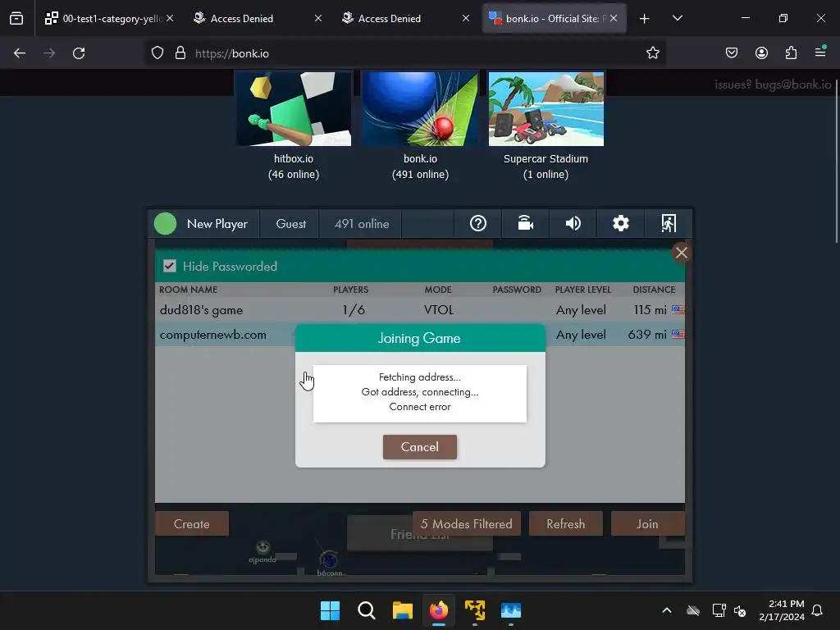Sort by the ROOM NAME column header
Screen dimensions: 840x630
[x=188, y=290]
